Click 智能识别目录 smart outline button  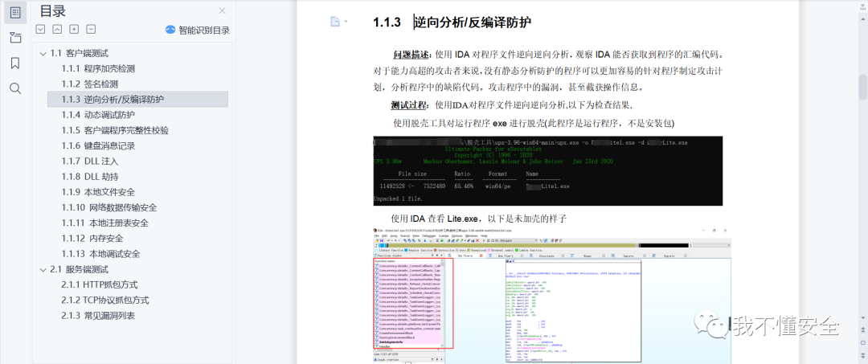coord(198,30)
